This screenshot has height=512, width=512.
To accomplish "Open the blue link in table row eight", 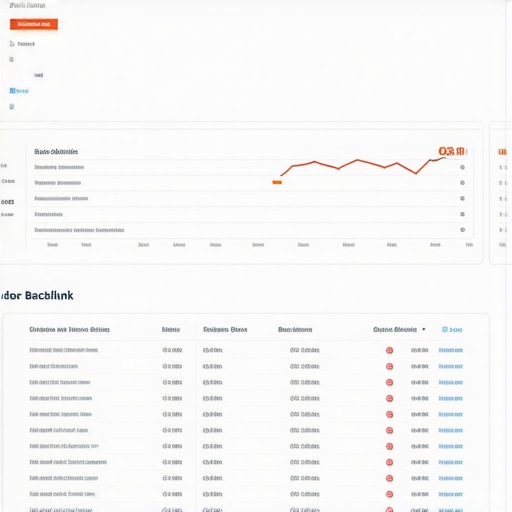I will pos(451,462).
